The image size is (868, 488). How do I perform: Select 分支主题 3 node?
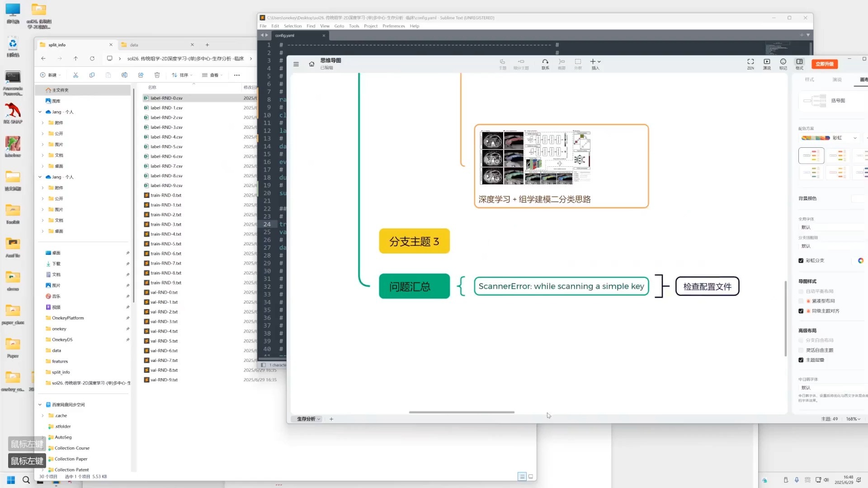click(414, 241)
